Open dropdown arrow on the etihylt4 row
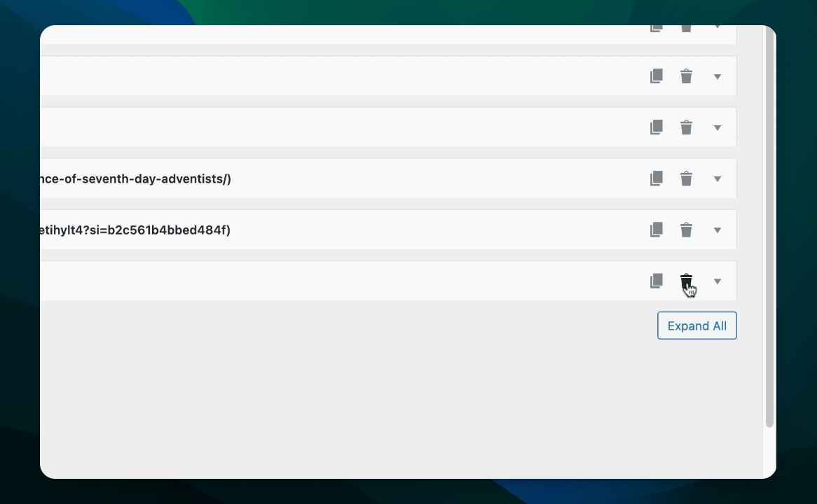817x504 pixels. pos(718,230)
